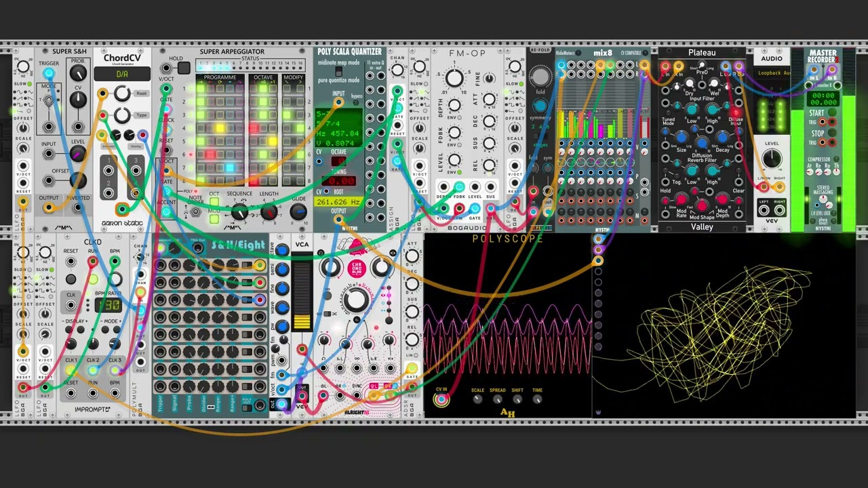This screenshot has width=868, height=488.
Task: Click the octave knob on the oscillator module
Action: (x=282, y=251)
